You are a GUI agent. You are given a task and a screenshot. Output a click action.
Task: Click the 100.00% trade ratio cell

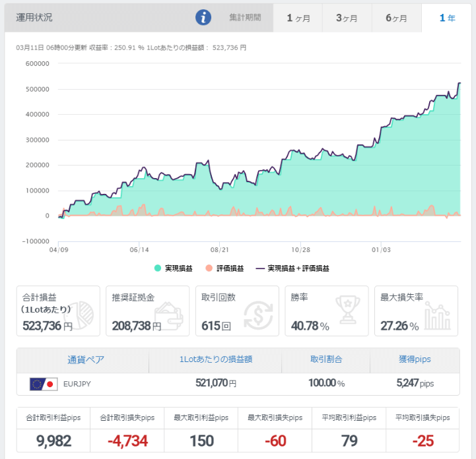click(327, 383)
